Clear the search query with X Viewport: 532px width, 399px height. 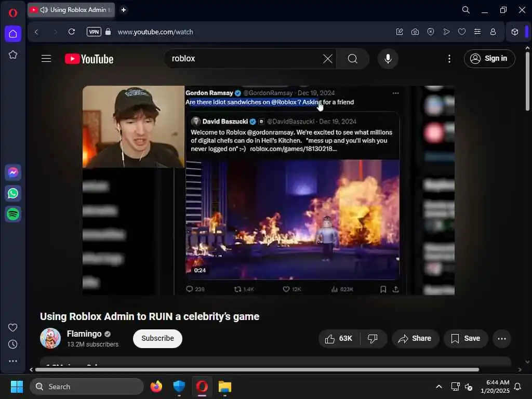click(x=328, y=59)
